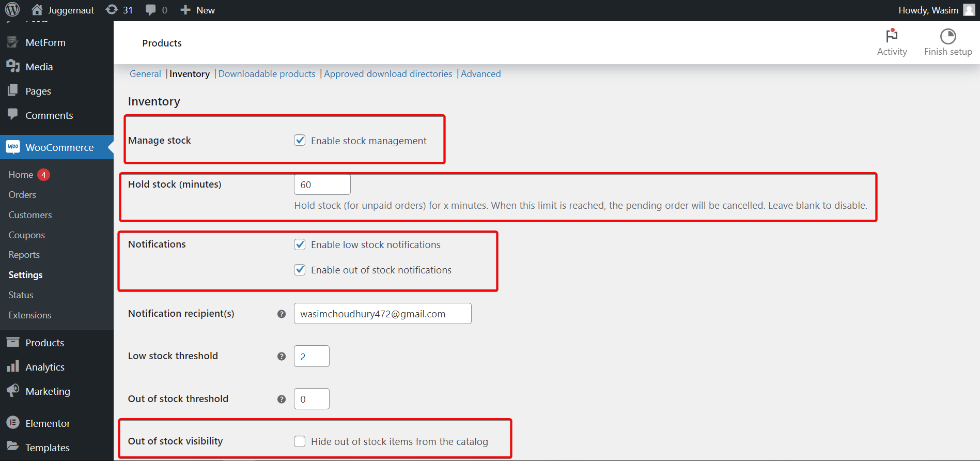The width and height of the screenshot is (980, 461).
Task: Open the updates icon showing 31
Action: pos(112,10)
